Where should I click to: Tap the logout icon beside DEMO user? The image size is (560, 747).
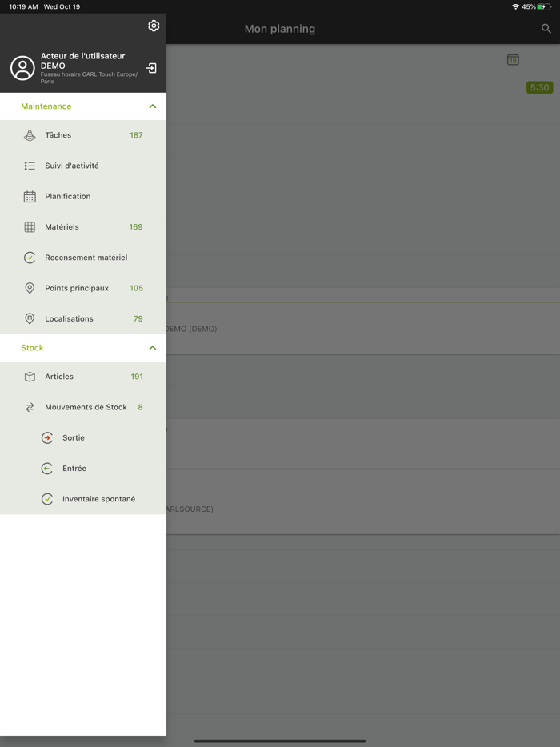(x=151, y=68)
